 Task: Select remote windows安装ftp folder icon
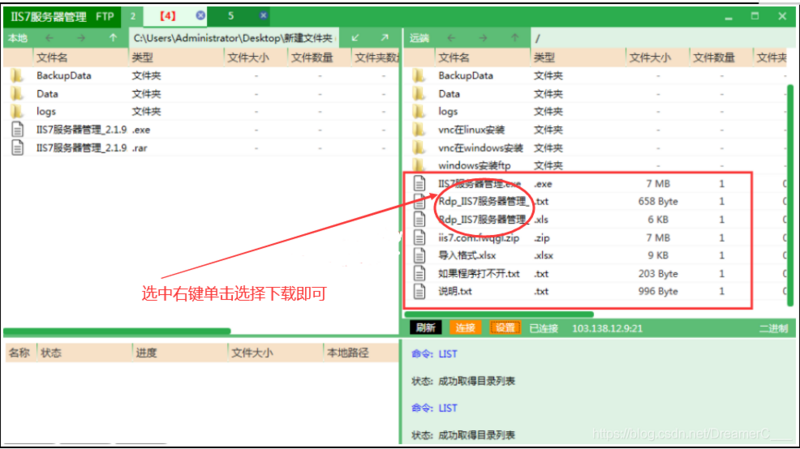click(x=419, y=165)
